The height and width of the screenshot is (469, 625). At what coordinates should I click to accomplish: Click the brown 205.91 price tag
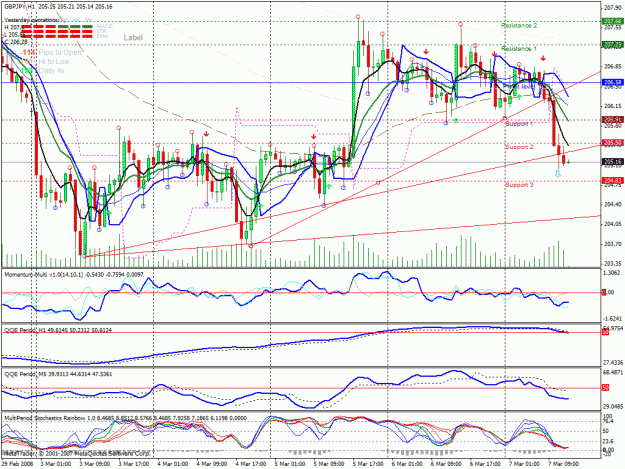coord(613,120)
